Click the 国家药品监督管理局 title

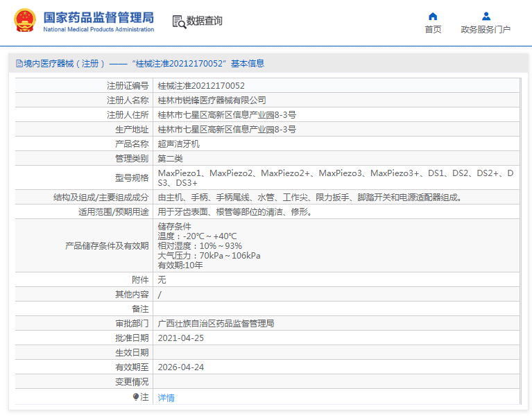[x=98, y=17]
